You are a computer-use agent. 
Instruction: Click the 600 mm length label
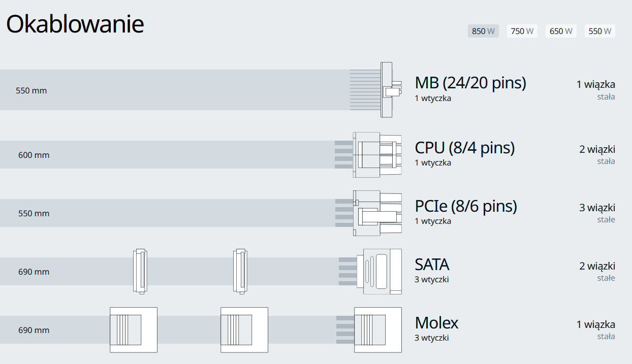coord(34,155)
